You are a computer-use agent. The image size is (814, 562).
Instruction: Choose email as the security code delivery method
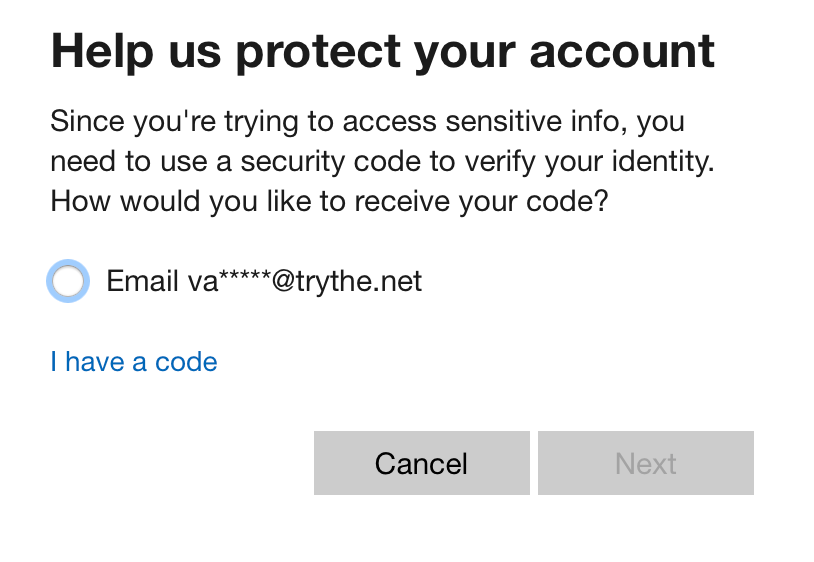(68, 282)
